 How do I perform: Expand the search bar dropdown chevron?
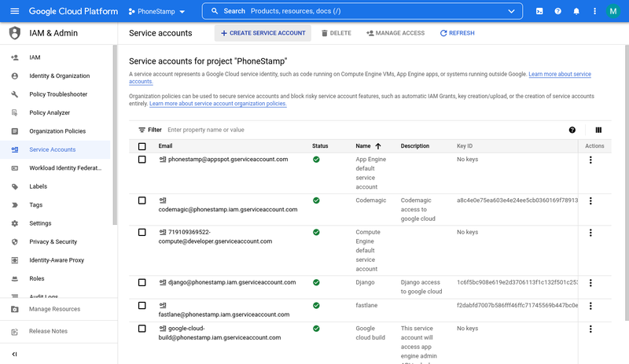click(512, 11)
